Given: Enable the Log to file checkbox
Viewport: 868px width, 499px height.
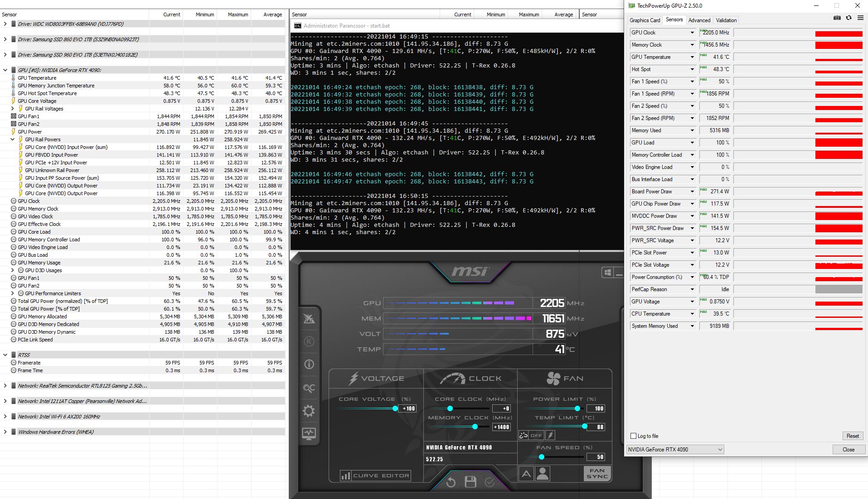Looking at the screenshot, I should point(633,436).
